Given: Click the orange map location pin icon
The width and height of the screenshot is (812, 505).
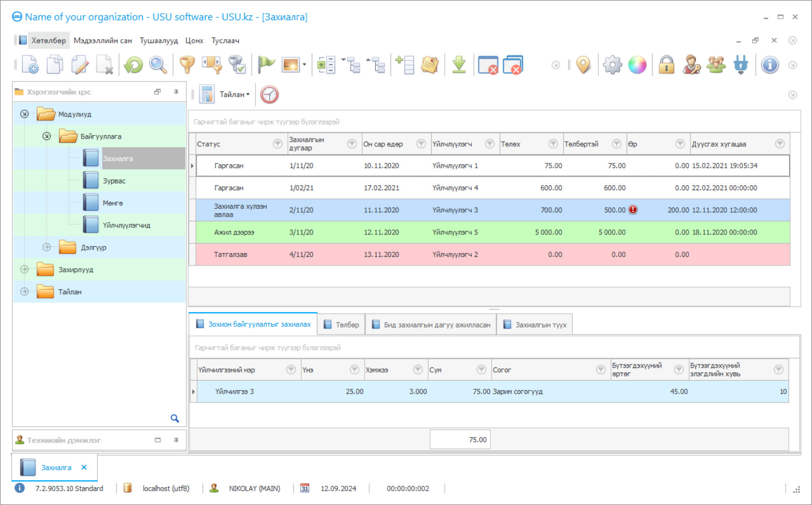Looking at the screenshot, I should tap(583, 65).
